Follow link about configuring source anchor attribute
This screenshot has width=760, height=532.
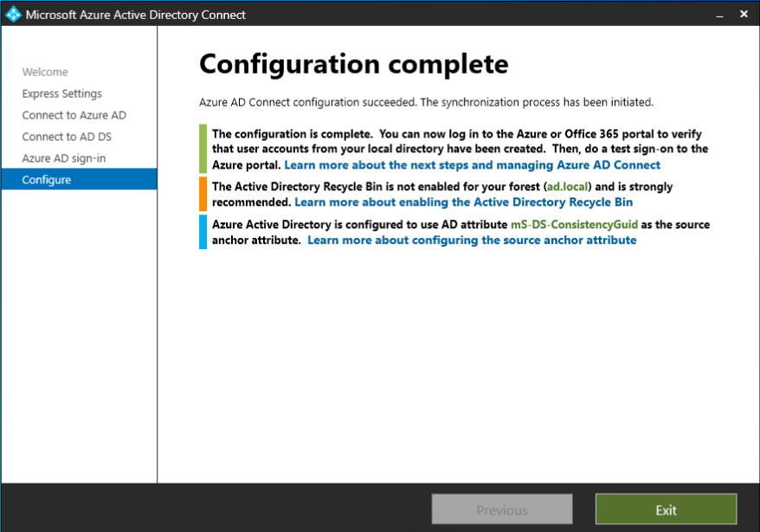pyautogui.click(x=472, y=240)
